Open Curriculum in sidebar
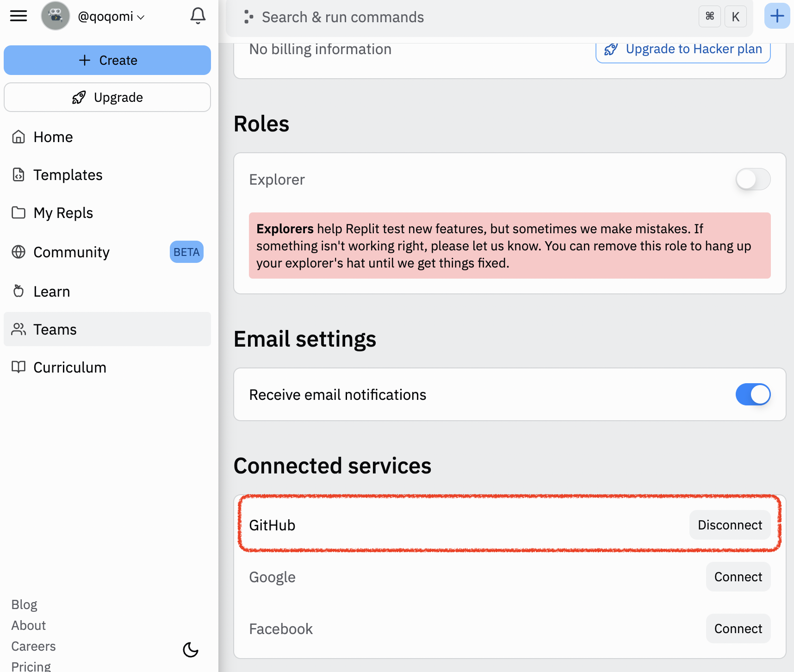794x672 pixels. [107, 367]
